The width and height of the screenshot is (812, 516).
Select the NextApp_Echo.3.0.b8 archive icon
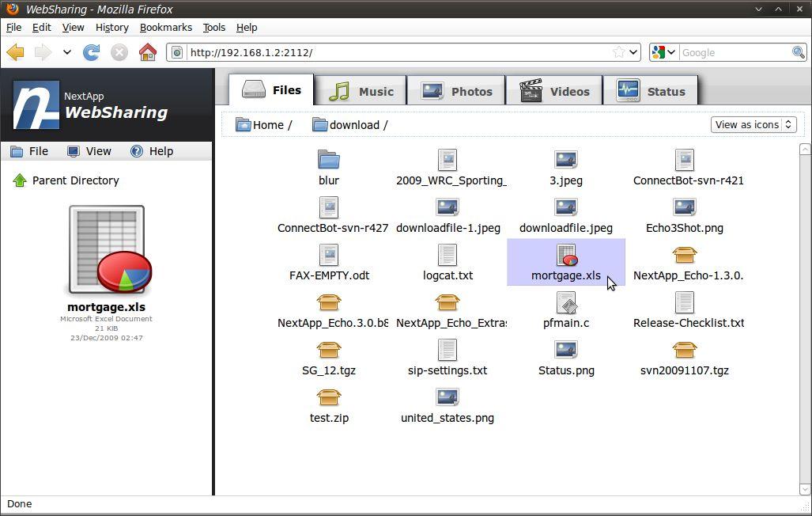point(329,302)
